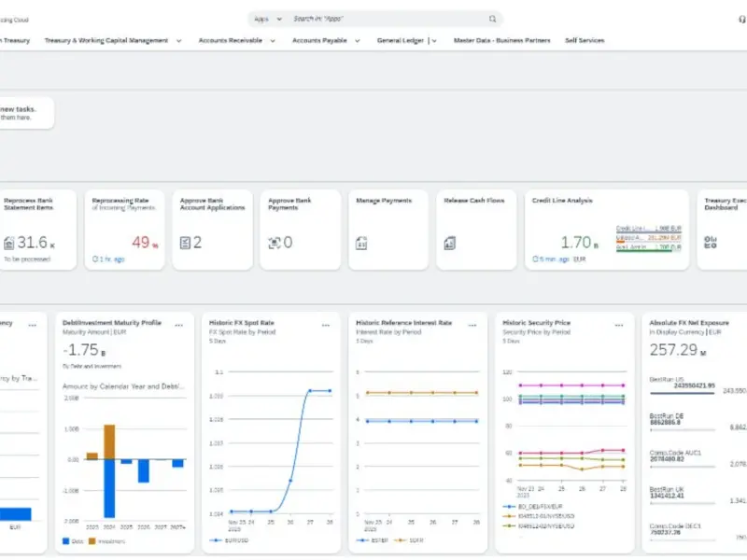747x560 pixels.
Task: Click the Approve Bank Account Applications icon
Action: [x=185, y=243]
